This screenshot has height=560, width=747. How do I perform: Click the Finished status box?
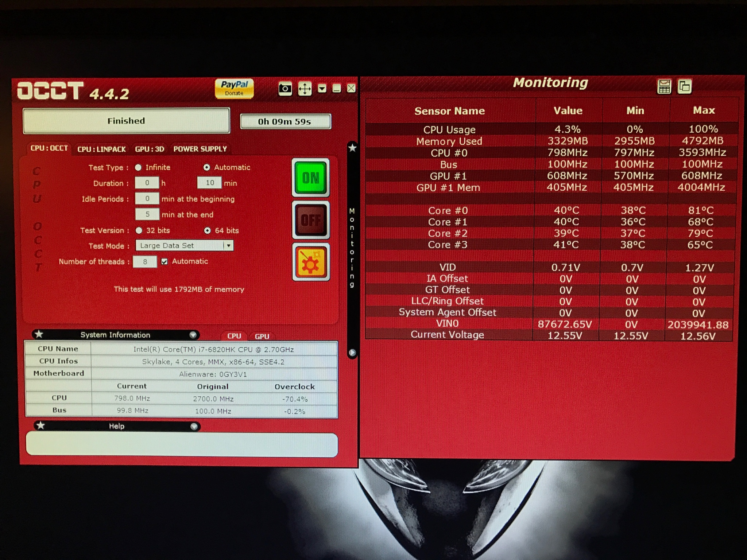126,121
